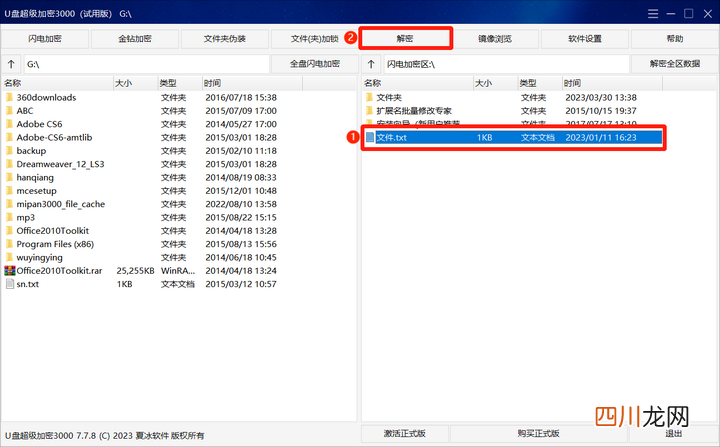This screenshot has height=447, width=720.
Task: Sort left pane by 名称 column
Action: [x=57, y=83]
